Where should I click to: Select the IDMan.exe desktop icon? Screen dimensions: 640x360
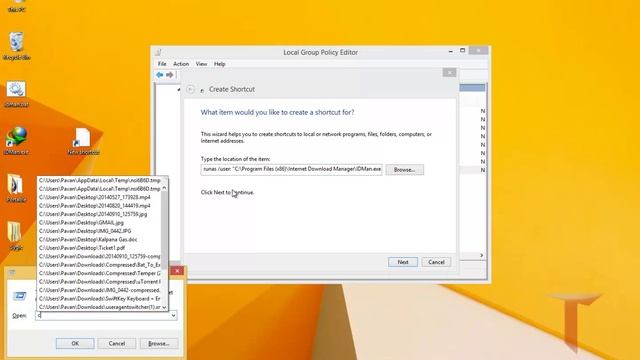tap(16, 141)
